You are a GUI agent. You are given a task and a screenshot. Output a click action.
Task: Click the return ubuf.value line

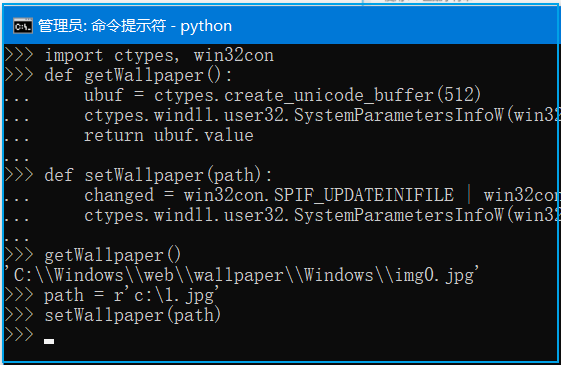(x=169, y=136)
